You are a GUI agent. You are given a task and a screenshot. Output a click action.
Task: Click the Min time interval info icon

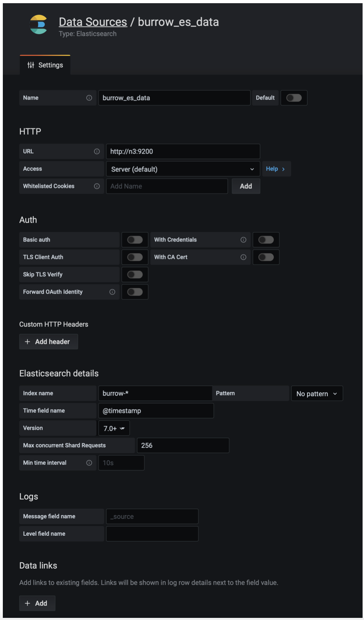[x=89, y=463]
